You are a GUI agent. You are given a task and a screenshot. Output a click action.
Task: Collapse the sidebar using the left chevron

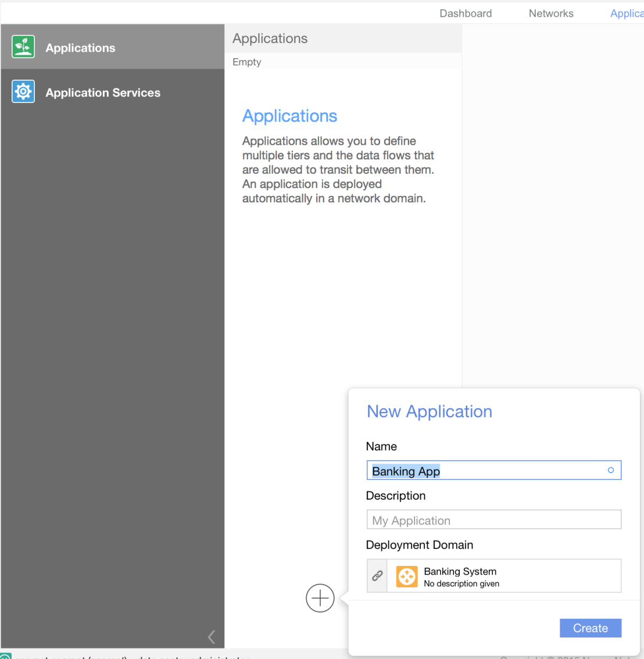click(x=212, y=637)
